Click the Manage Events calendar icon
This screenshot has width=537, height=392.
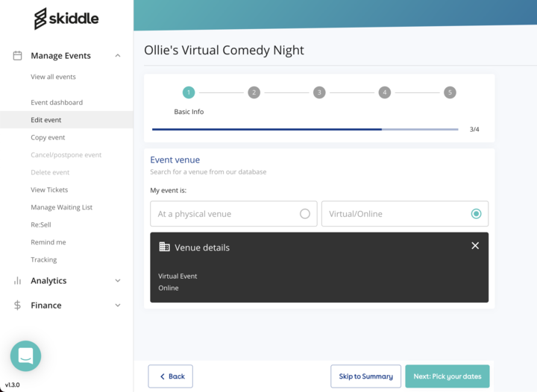point(17,55)
